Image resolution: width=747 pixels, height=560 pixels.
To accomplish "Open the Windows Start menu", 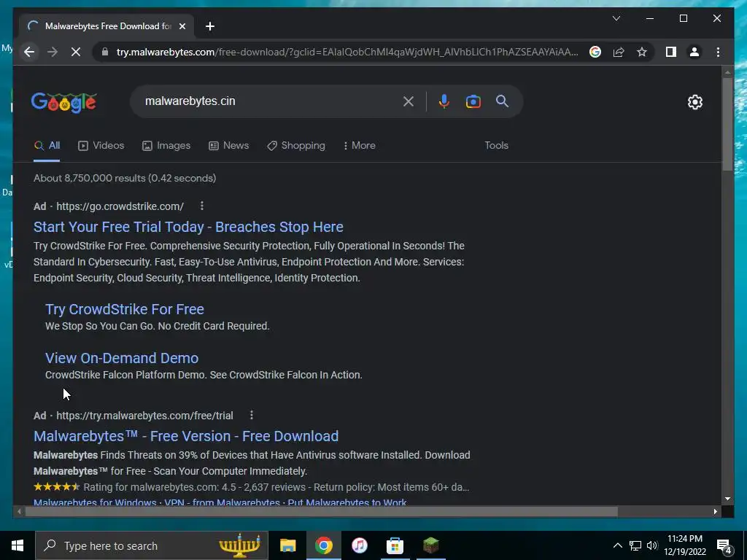I will pos(18,545).
